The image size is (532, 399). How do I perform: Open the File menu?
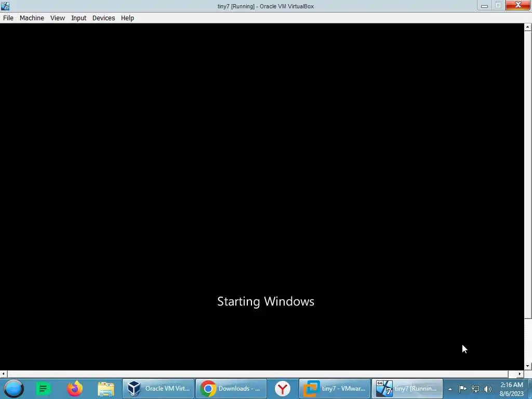[x=8, y=18]
